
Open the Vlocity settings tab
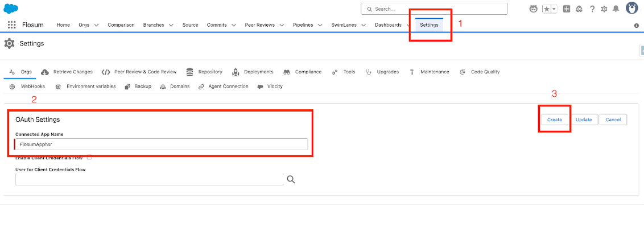[x=270, y=86]
